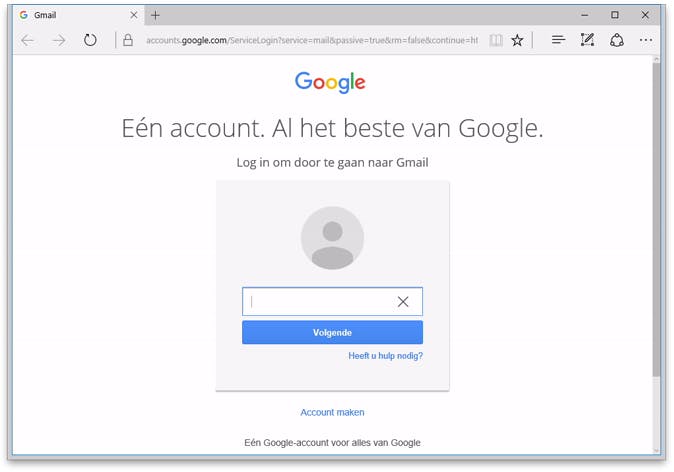Click the Account maken link
Screen dimensions: 674x472
tap(332, 412)
